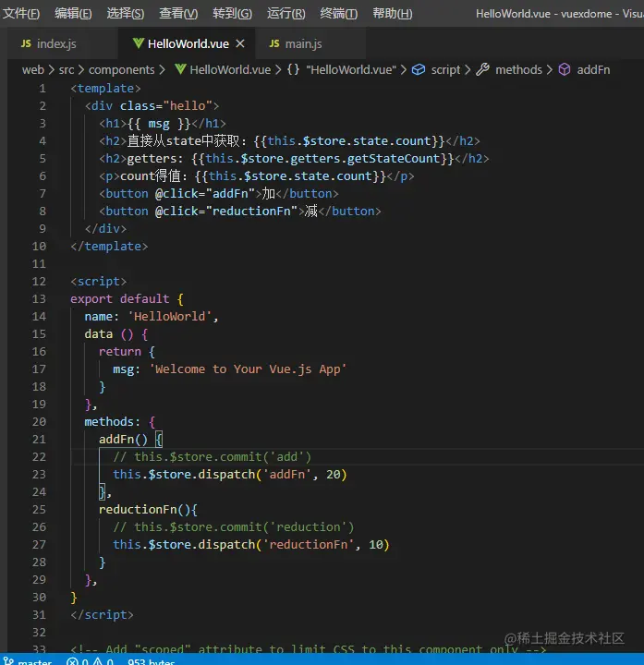Click the 'script' breadcrumb segment
The image size is (644, 665).
445,69
